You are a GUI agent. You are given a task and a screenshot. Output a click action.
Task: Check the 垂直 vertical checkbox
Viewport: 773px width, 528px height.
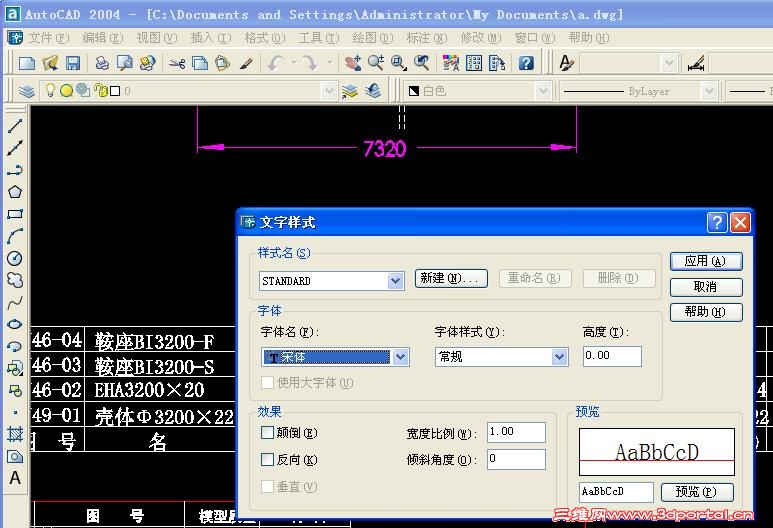point(267,487)
